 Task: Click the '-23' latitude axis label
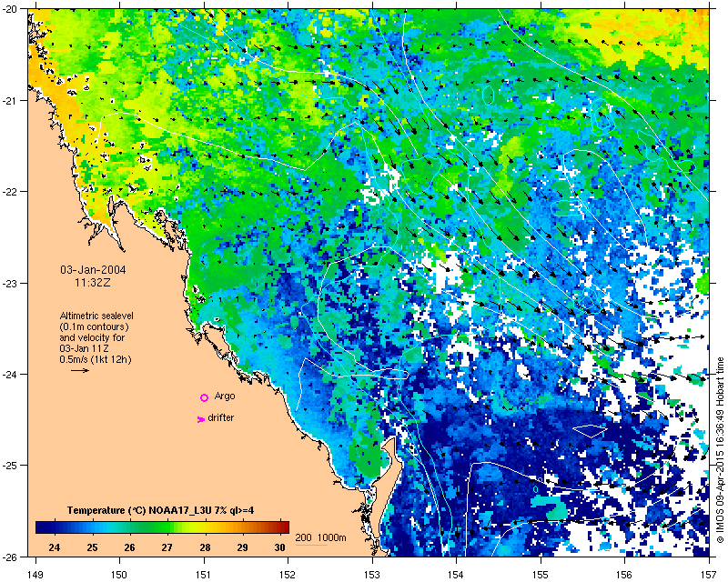pyautogui.click(x=10, y=283)
